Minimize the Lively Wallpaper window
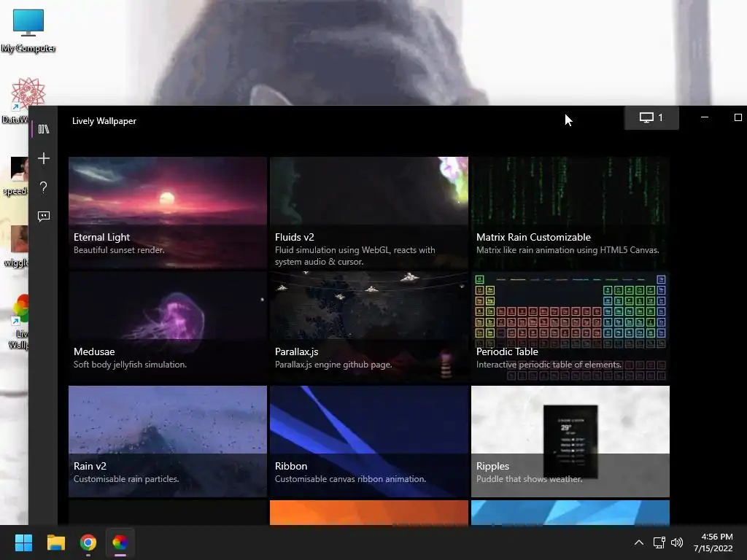The width and height of the screenshot is (747, 560). tap(705, 117)
